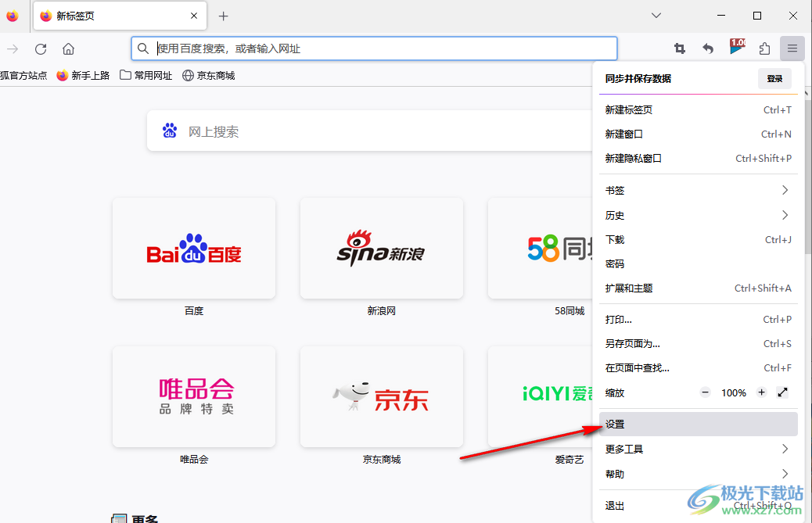Select 新建标签页 menu item

698,109
